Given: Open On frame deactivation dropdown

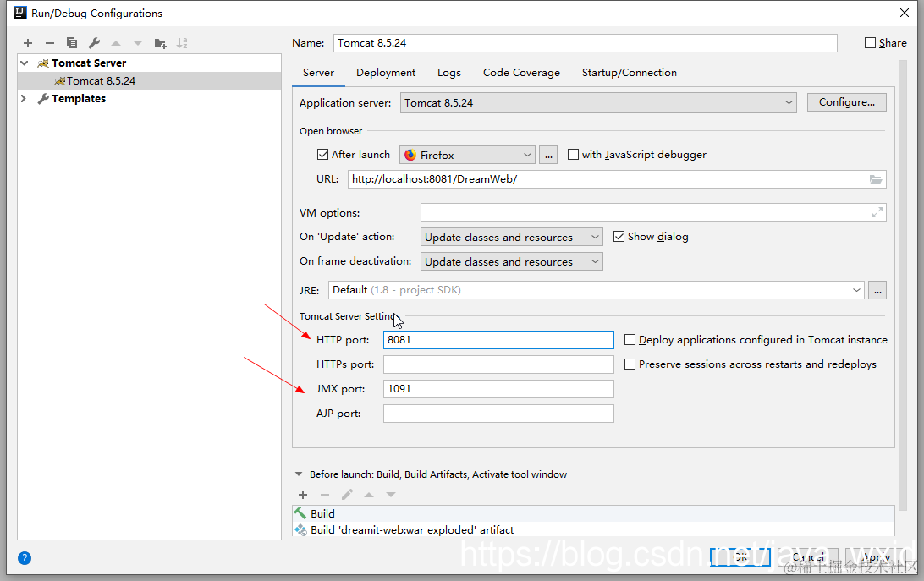Looking at the screenshot, I should point(511,261).
